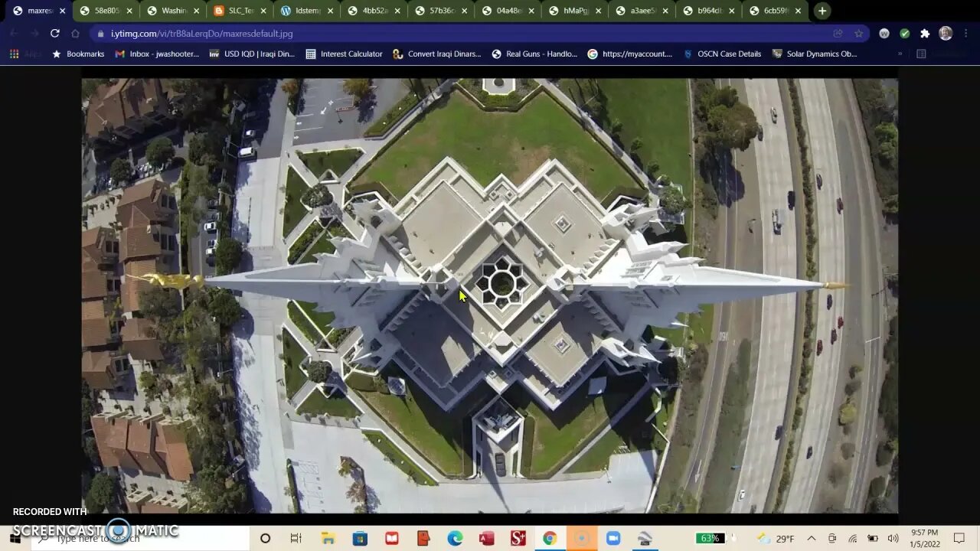Screen dimensions: 980x551
Task: Switch to the a3aee5 tab
Action: pos(641,11)
